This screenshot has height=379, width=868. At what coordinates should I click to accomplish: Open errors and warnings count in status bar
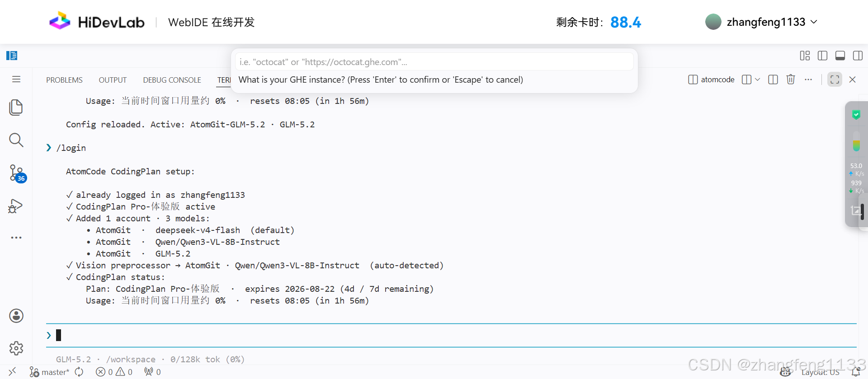tap(114, 372)
